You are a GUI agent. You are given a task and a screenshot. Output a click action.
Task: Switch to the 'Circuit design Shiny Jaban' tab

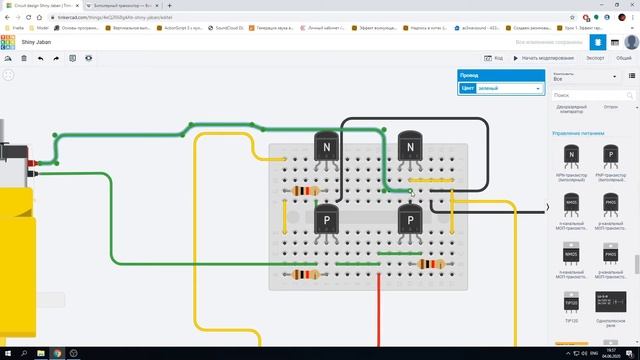click(42, 6)
